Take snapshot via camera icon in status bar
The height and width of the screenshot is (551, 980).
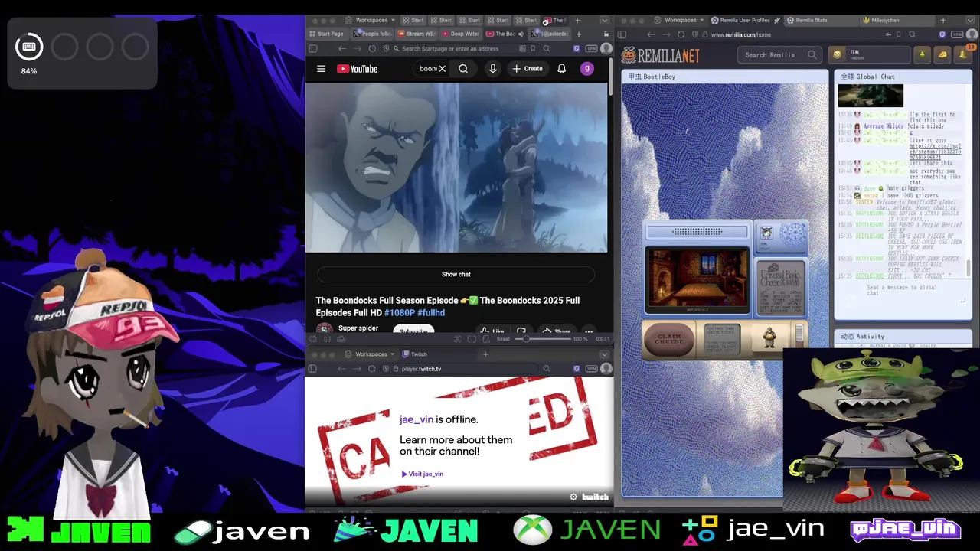click(457, 339)
